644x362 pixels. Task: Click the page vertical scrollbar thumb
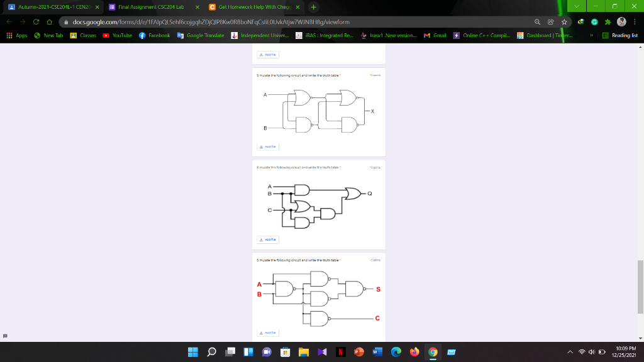coord(640,287)
